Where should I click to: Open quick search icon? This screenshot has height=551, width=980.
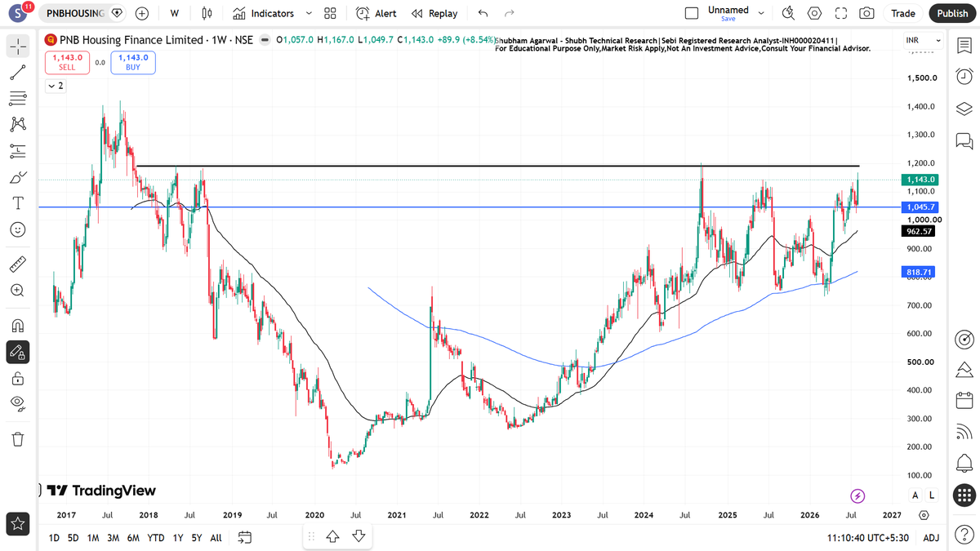tap(788, 13)
